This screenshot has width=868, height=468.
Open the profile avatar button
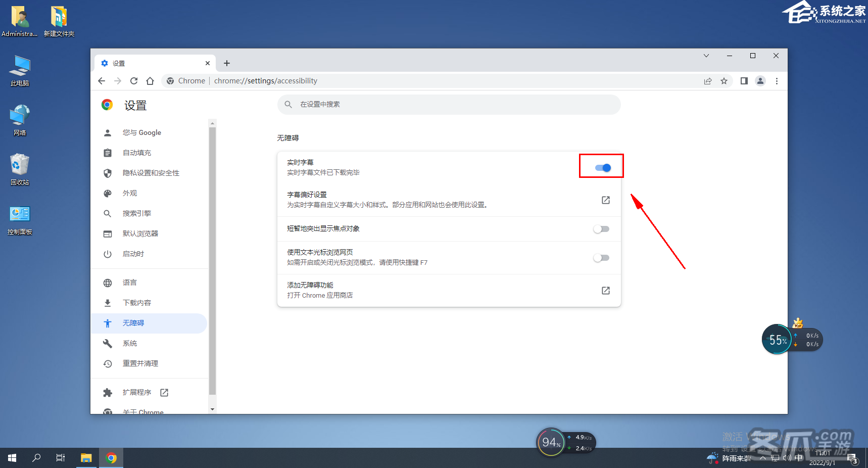coord(760,81)
